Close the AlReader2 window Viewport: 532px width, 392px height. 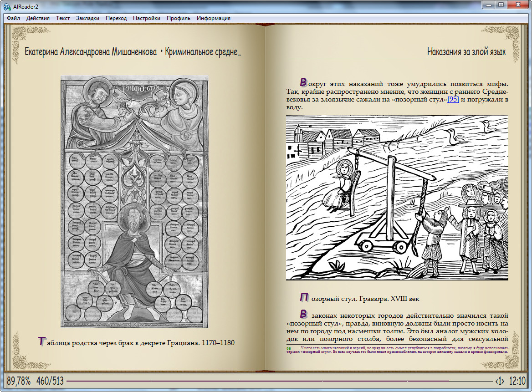point(518,5)
